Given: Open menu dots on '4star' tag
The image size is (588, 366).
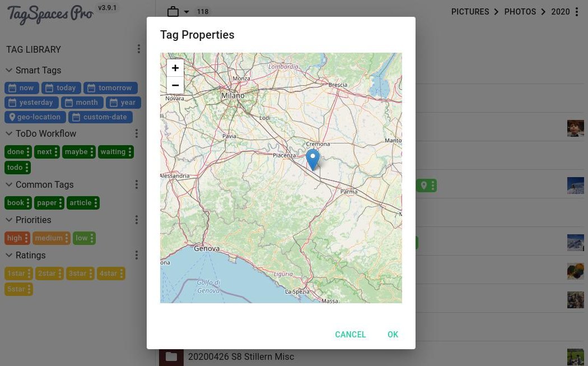Looking at the screenshot, I should pyautogui.click(x=121, y=274).
